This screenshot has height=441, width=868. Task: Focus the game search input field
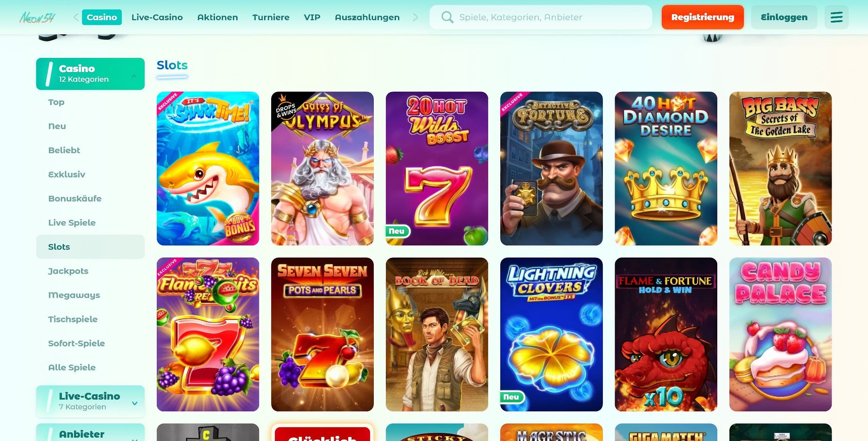(540, 17)
